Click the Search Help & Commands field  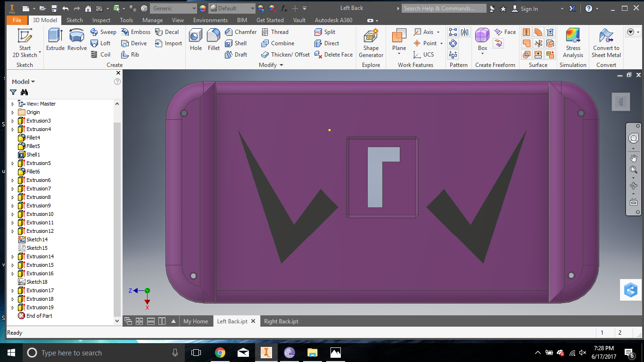click(x=443, y=8)
